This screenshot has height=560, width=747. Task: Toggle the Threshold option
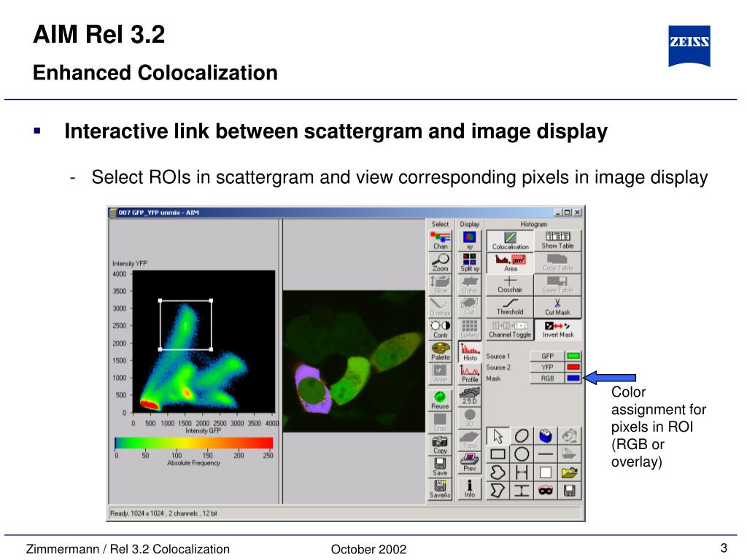pyautogui.click(x=510, y=307)
